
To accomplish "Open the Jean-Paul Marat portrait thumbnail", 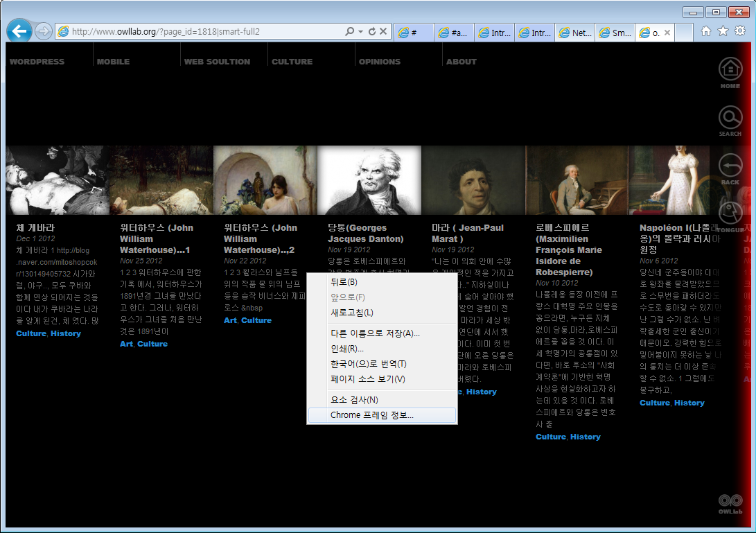I will pyautogui.click(x=473, y=180).
